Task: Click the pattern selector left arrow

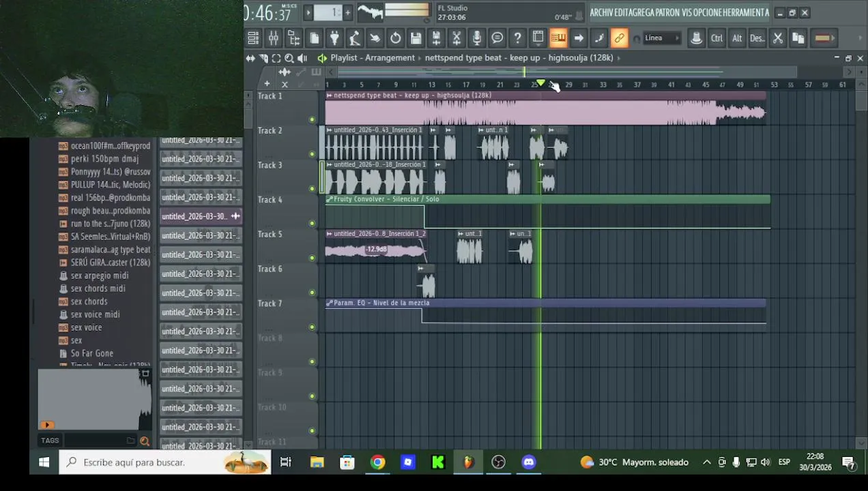Action: [x=308, y=12]
